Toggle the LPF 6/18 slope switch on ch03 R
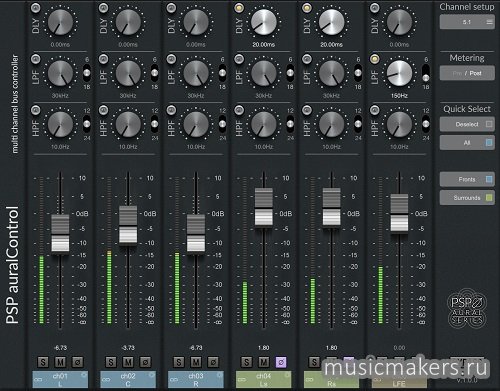Image resolution: width=500 pixels, height=391 pixels. pos(222,73)
